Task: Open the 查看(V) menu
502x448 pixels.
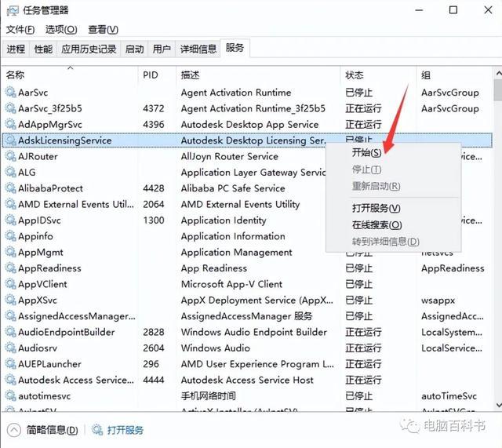Action: pyautogui.click(x=103, y=30)
